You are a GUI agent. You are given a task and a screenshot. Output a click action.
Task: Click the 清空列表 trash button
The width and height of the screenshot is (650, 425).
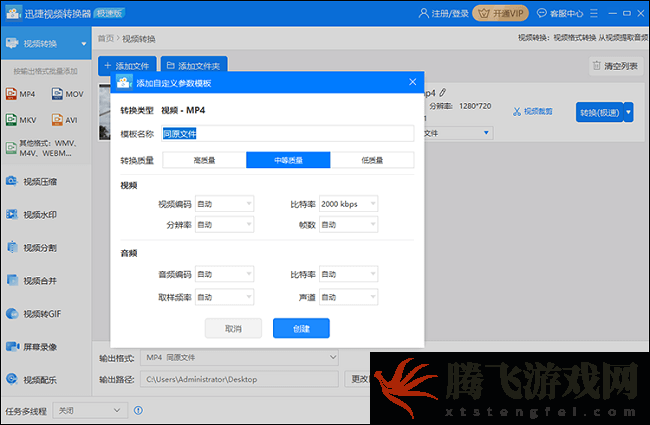tap(616, 66)
